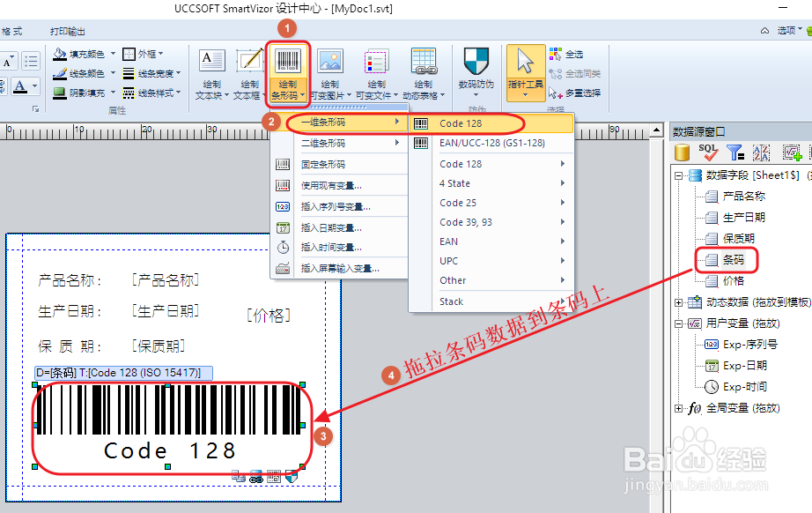Open the Format (格式) ribbon tab
The width and height of the screenshot is (812, 513).
[x=11, y=31]
